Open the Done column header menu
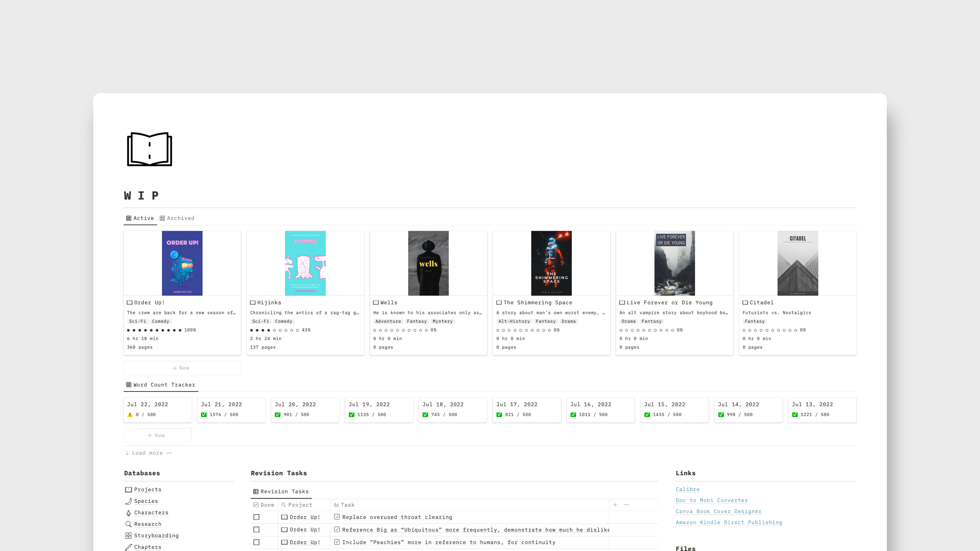Viewport: 980px width, 551px height. (x=264, y=505)
